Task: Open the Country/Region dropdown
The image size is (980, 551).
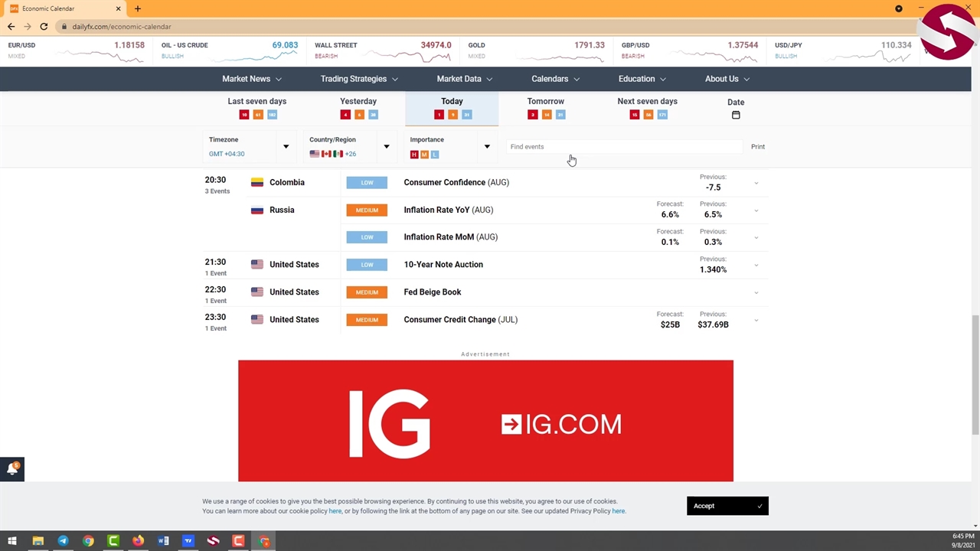Action: click(x=386, y=147)
